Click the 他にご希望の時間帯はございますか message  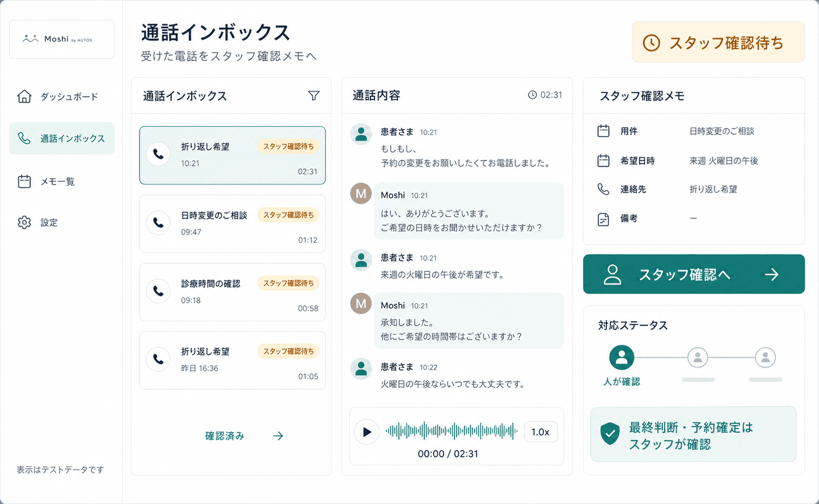click(451, 337)
